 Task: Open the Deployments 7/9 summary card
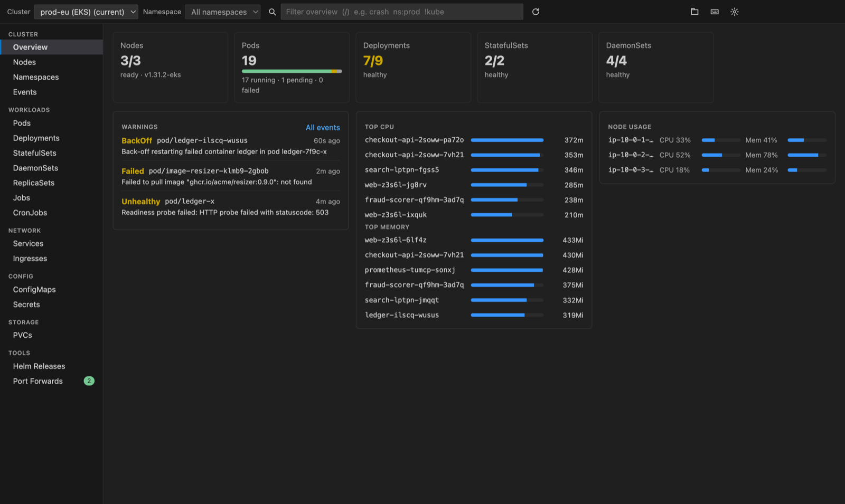pyautogui.click(x=414, y=68)
